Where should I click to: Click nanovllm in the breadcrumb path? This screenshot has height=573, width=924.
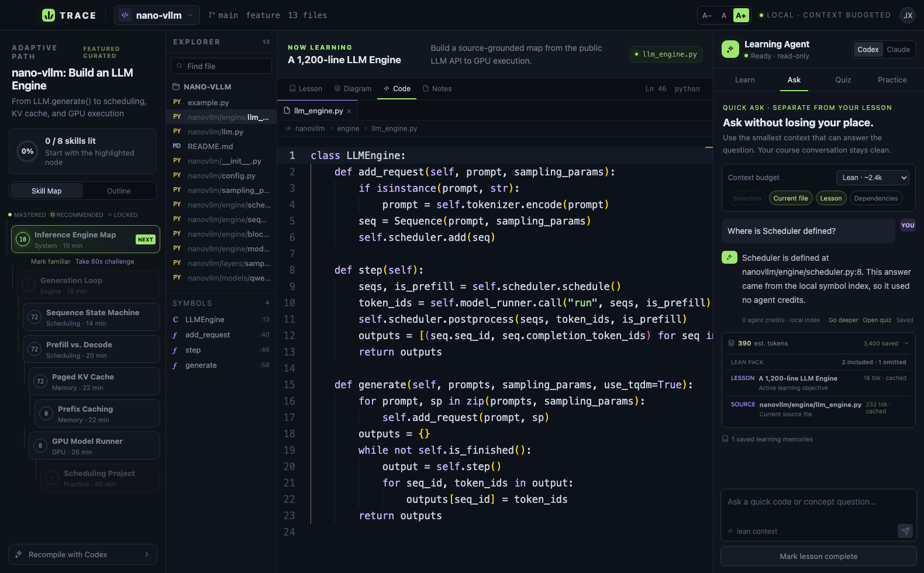310,129
